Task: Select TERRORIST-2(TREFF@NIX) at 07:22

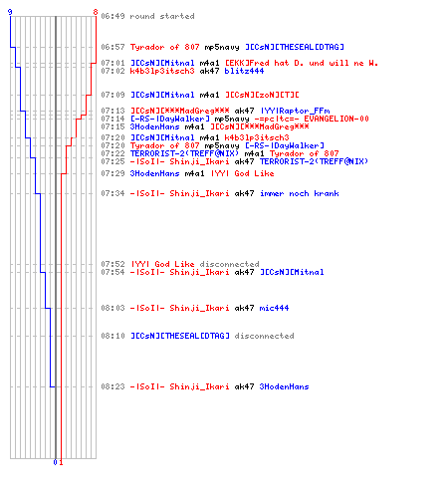Action: pos(184,153)
